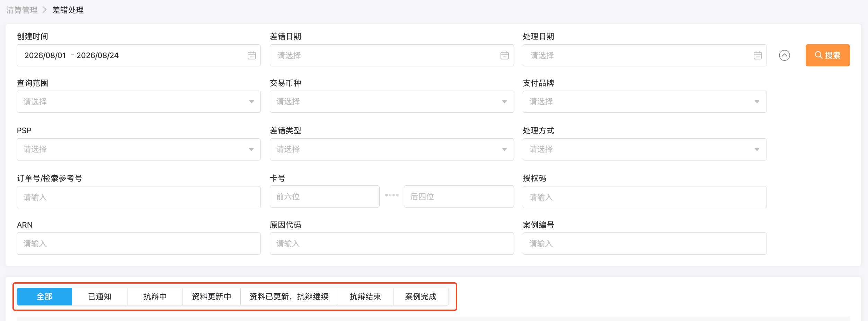Viewport: 868px width, 321px height.
Task: Open calendar icon for 差错日期 field
Action: (505, 55)
